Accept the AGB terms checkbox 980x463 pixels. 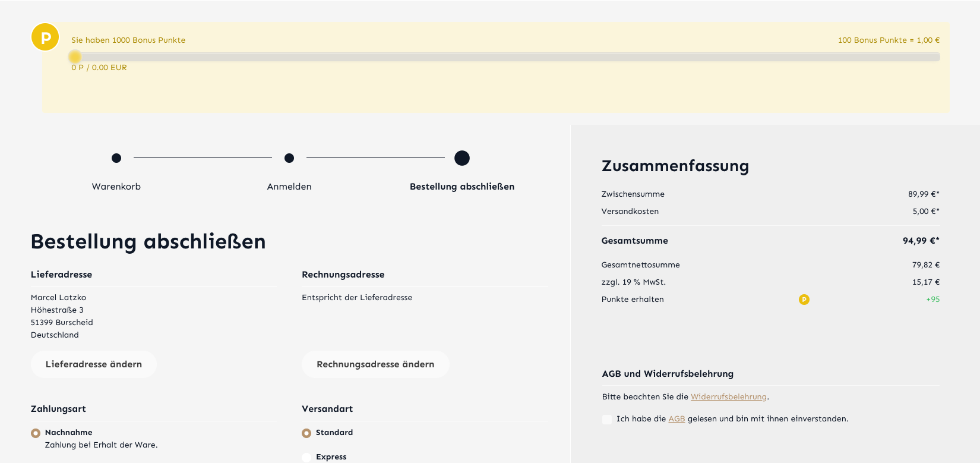click(606, 420)
